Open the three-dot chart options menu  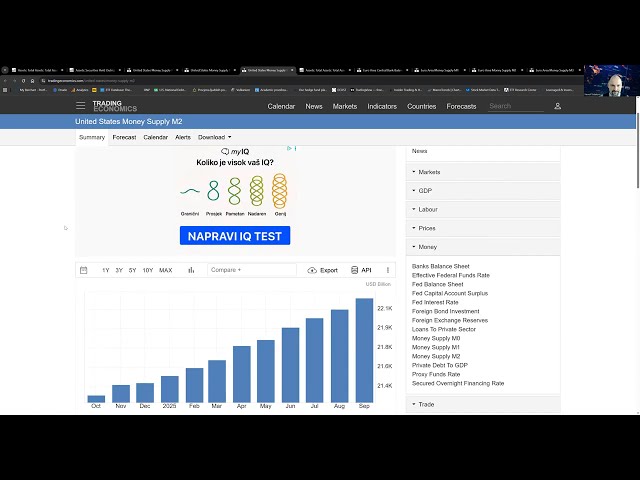coord(388,270)
